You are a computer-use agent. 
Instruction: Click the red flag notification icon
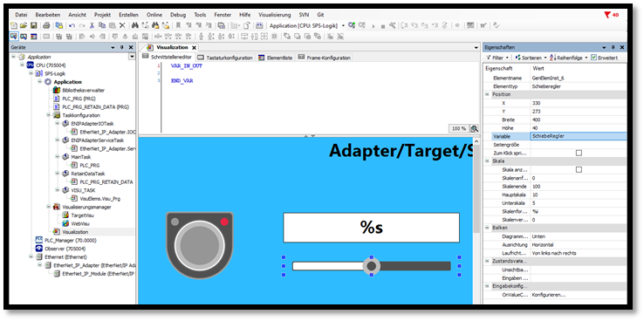click(607, 15)
